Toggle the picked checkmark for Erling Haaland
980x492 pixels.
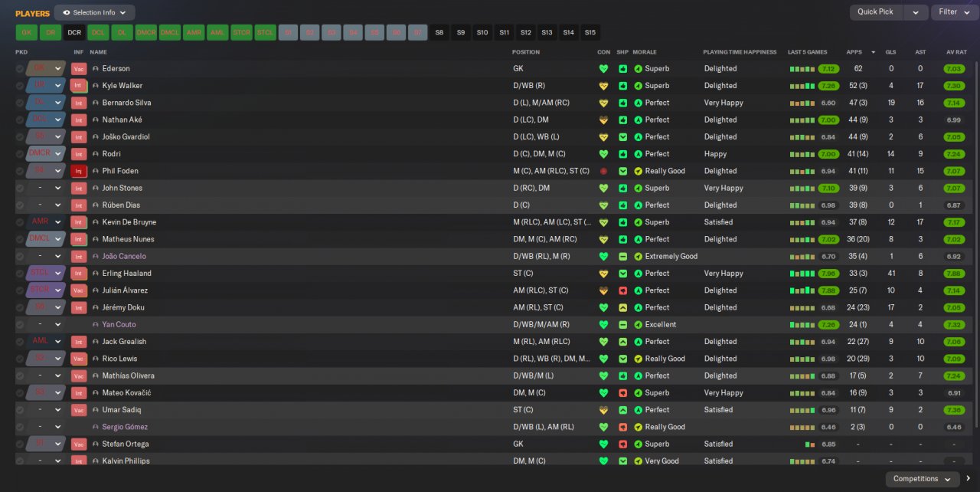click(x=20, y=274)
